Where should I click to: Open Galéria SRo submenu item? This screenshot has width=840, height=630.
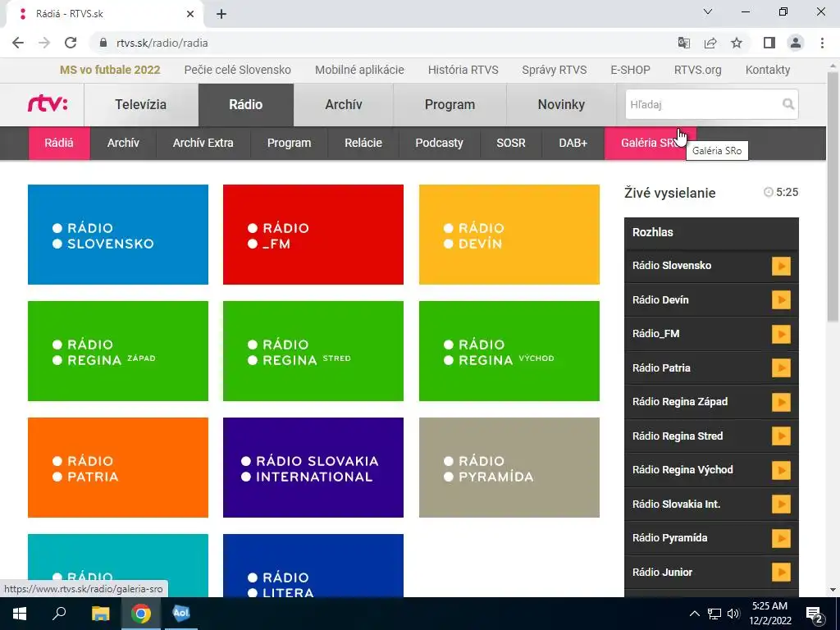point(651,143)
